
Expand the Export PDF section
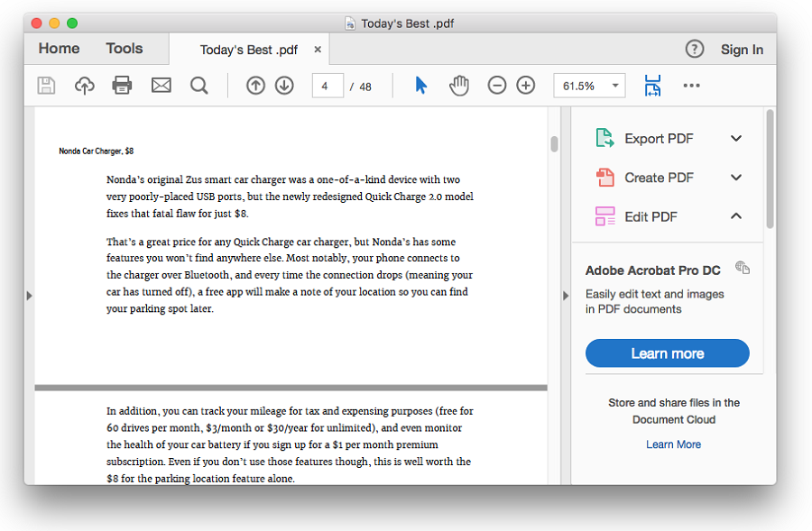pos(736,139)
